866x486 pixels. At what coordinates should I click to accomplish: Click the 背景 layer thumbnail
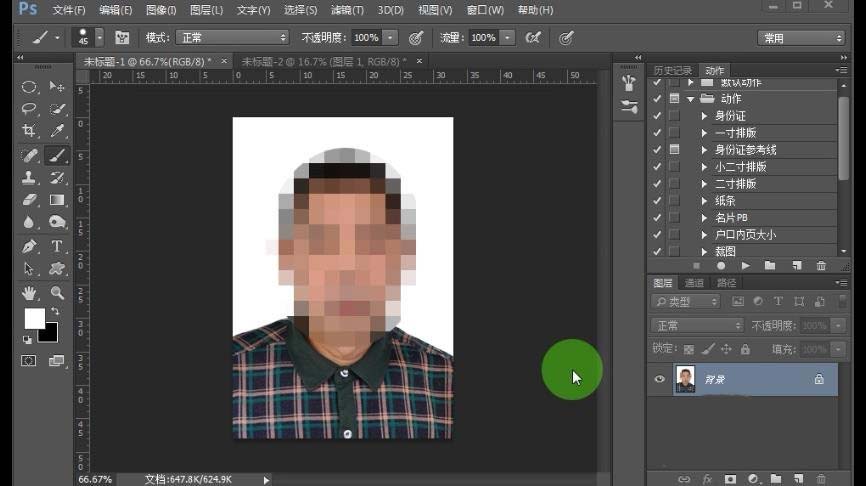click(x=685, y=379)
